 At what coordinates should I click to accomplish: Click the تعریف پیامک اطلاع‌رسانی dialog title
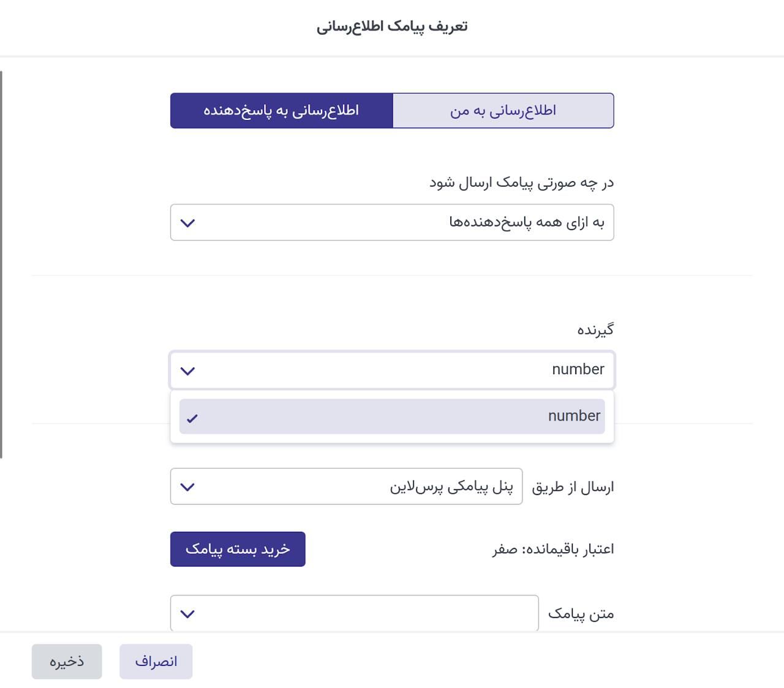click(x=392, y=27)
